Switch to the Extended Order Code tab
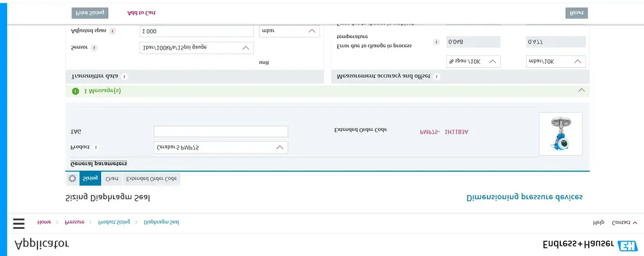This screenshot has width=644, height=256. [x=151, y=179]
